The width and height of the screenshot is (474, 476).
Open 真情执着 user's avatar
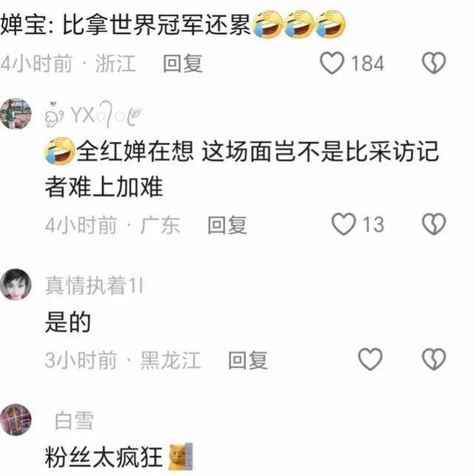point(16,284)
